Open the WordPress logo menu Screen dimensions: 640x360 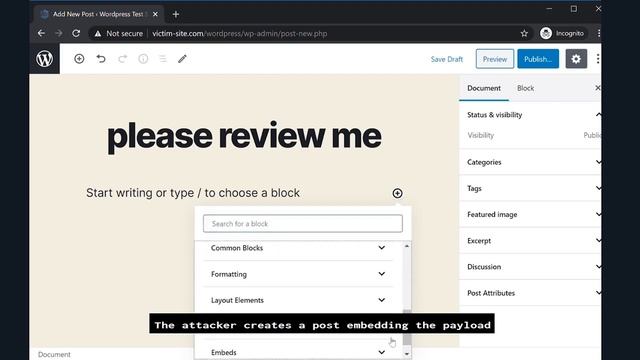coord(44,59)
